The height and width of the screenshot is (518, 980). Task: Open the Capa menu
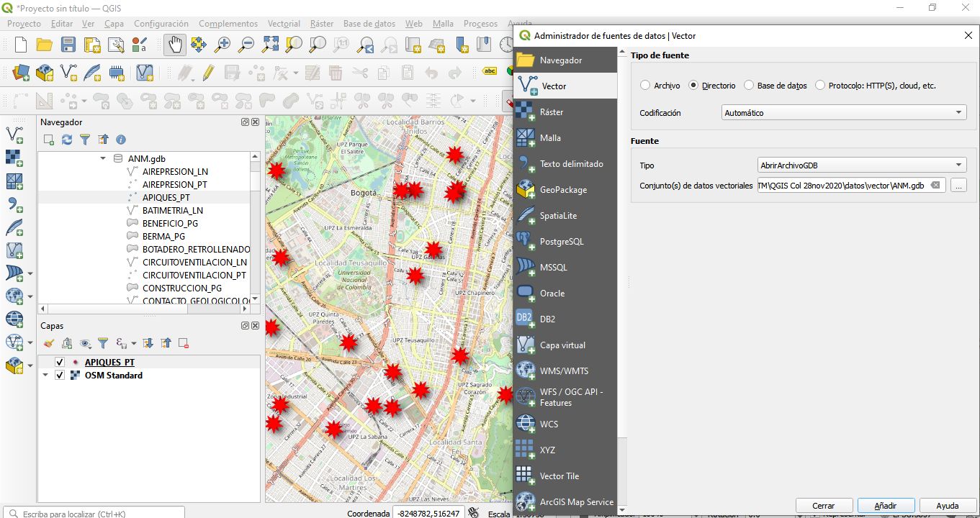click(114, 24)
